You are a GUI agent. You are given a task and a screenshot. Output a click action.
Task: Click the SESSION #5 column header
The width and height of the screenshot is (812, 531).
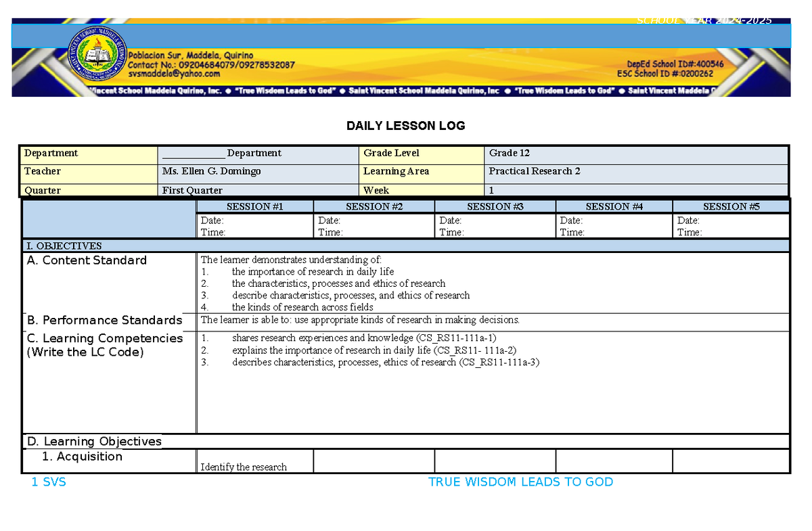(x=731, y=206)
